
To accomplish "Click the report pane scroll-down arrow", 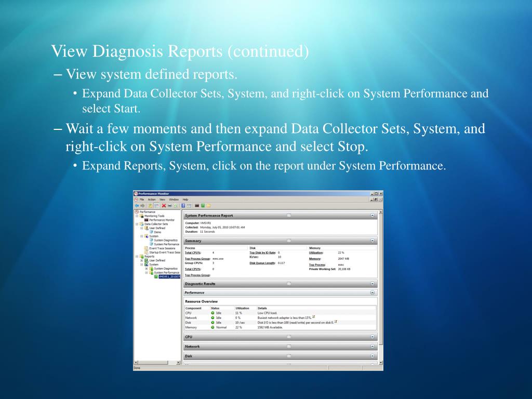I will (x=381, y=363).
